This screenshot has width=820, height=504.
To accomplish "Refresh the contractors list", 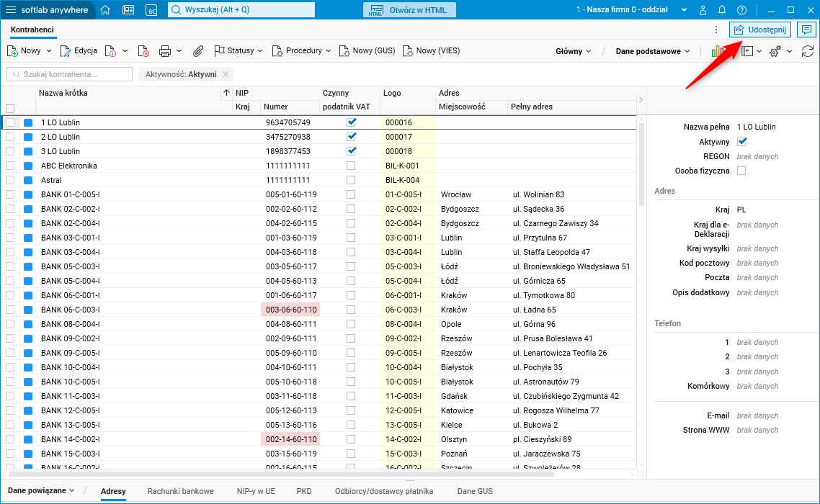I will tap(807, 51).
